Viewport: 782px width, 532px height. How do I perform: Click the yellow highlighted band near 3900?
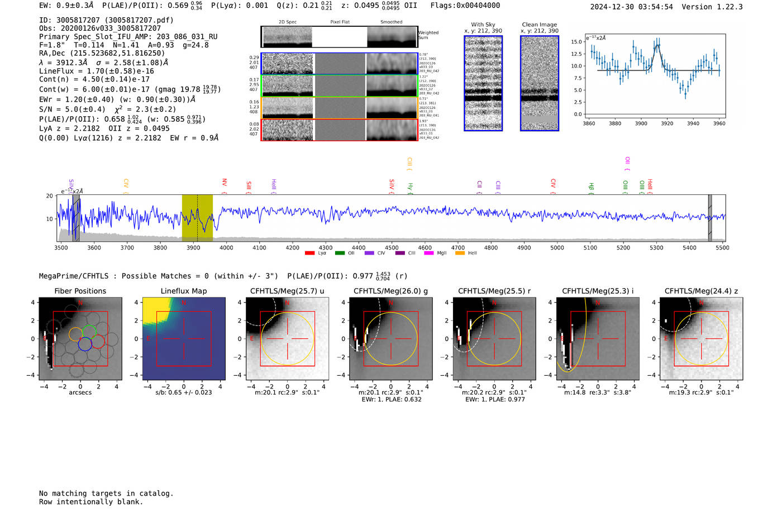pos(197,218)
